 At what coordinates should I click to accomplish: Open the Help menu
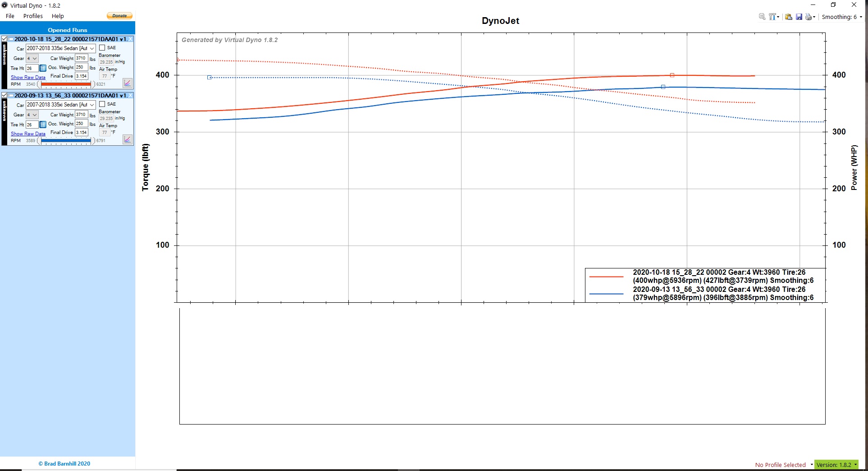tap(58, 16)
